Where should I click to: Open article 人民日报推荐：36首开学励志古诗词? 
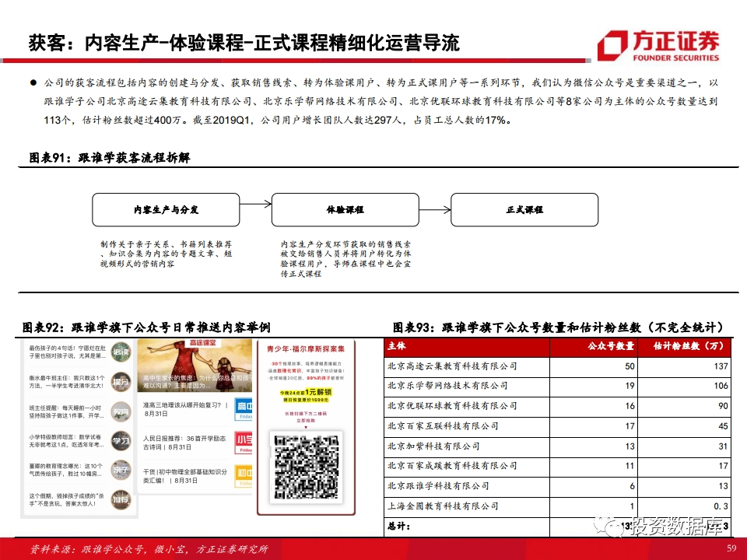click(x=186, y=443)
